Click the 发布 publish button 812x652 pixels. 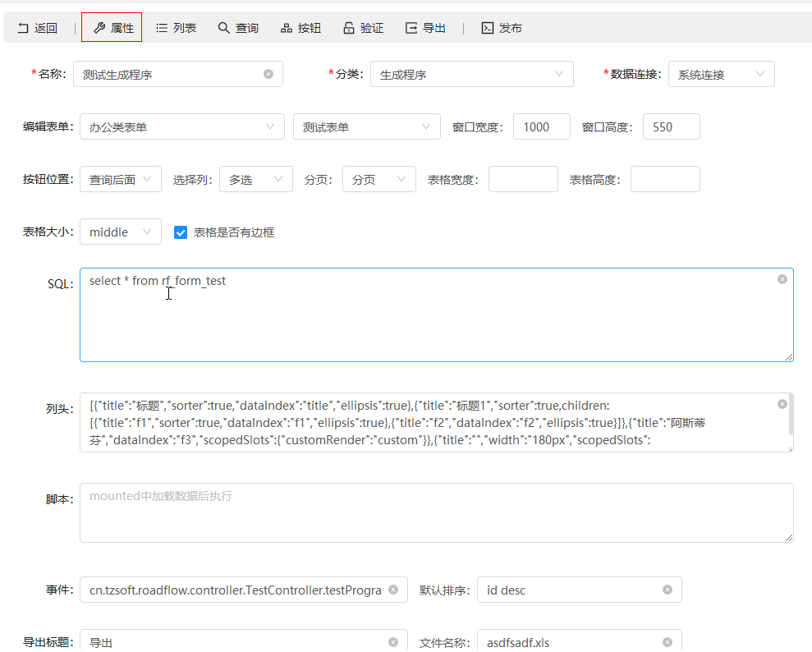[x=502, y=28]
